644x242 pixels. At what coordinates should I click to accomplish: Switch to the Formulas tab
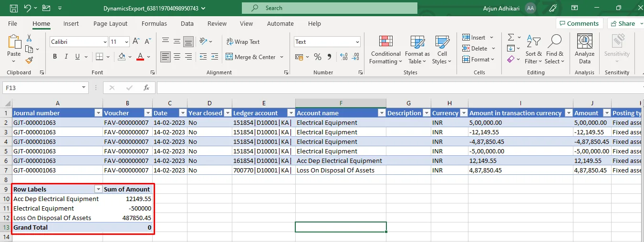pos(154,23)
